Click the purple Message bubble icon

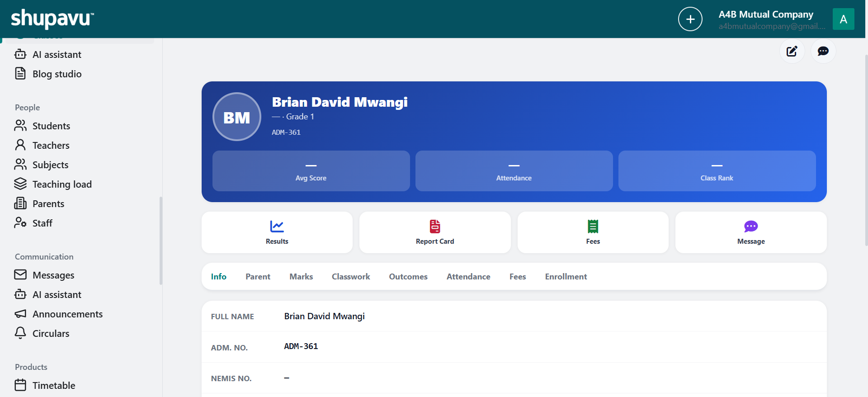[751, 226]
